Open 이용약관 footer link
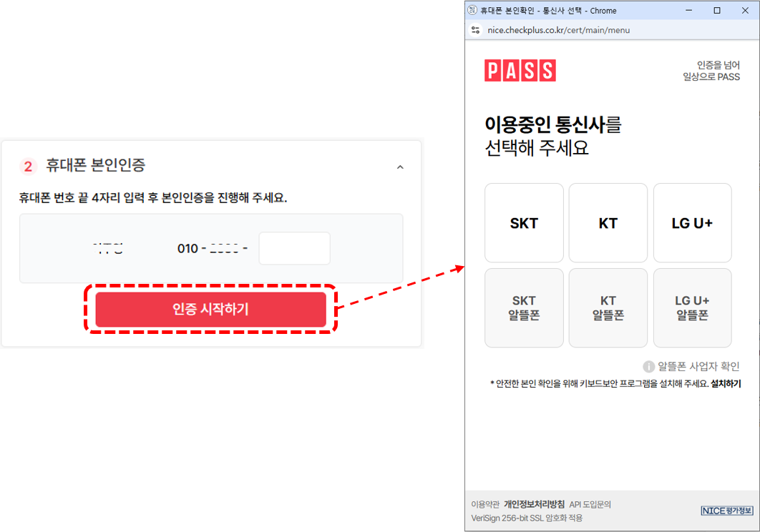This screenshot has width=760, height=532. click(485, 504)
